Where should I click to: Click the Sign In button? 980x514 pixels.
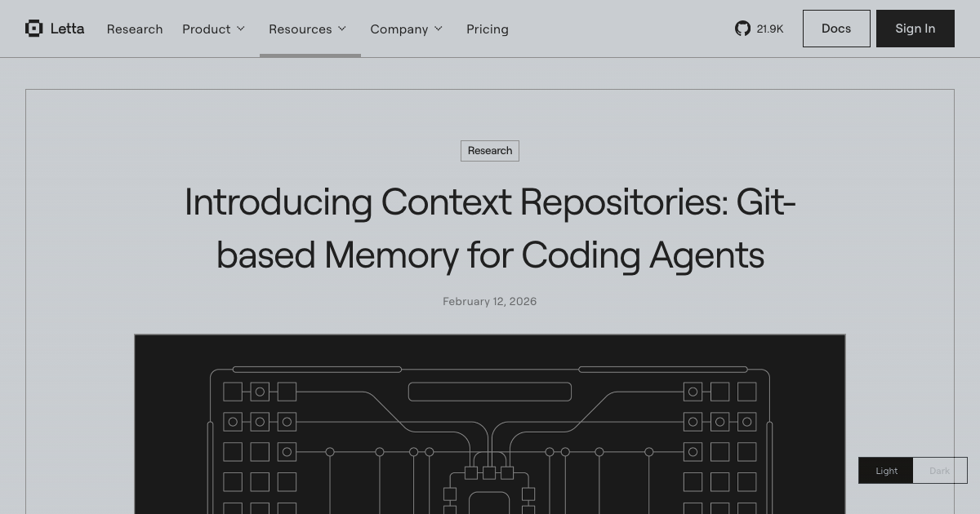[915, 29]
